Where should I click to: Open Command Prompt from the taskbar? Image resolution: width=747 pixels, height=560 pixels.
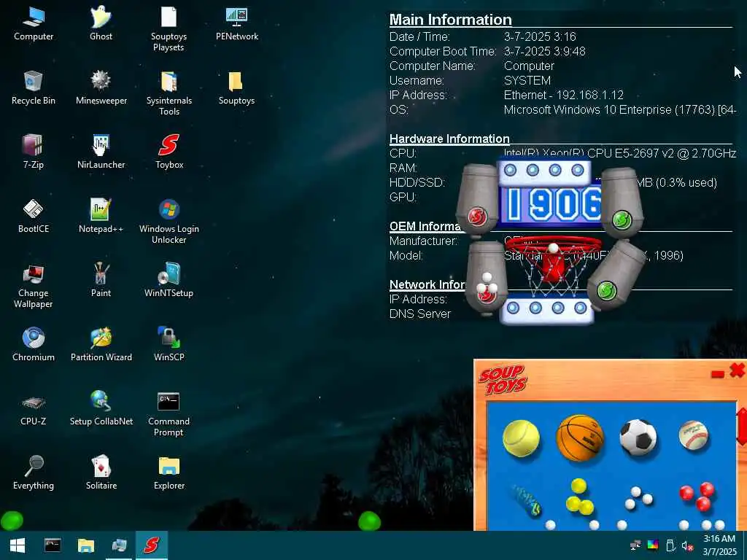tap(53, 545)
